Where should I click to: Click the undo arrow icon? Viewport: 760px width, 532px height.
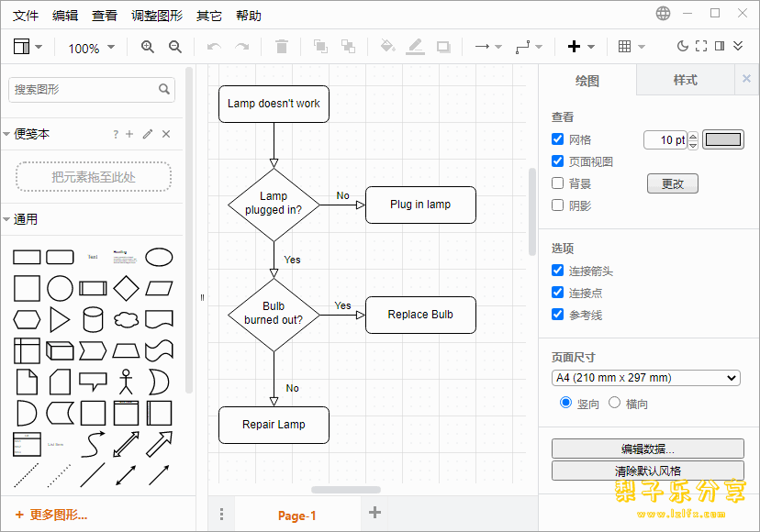point(214,47)
